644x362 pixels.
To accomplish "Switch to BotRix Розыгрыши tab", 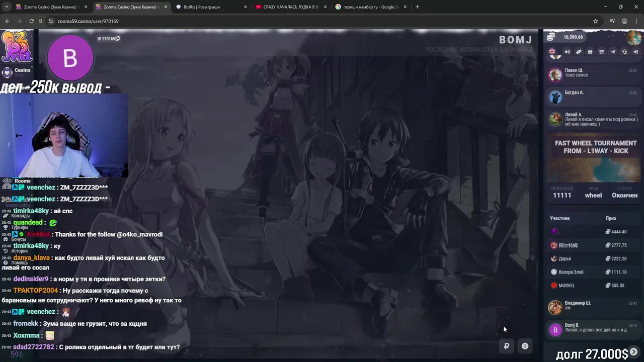I will point(211,7).
